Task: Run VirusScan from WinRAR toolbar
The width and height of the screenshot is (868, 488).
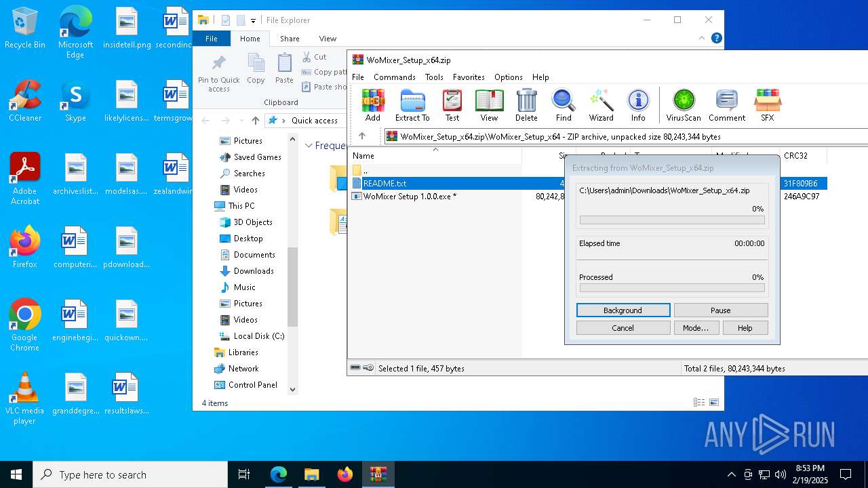Action: [684, 105]
